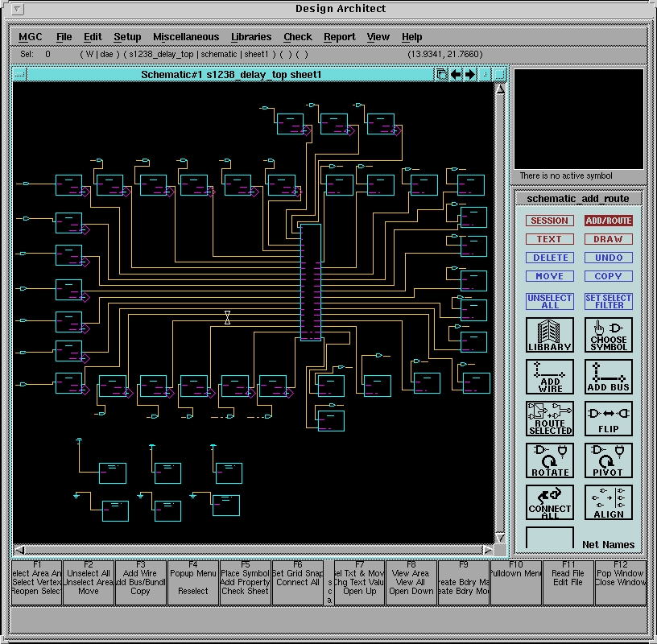Click the Rotate tool icon
This screenshot has height=644, width=657.
point(550,460)
